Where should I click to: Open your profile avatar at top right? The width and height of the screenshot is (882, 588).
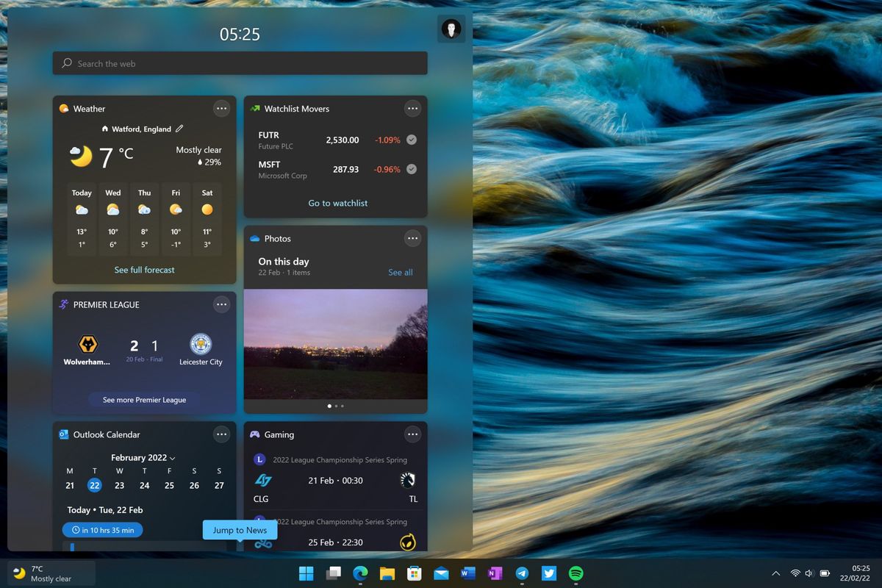point(451,29)
